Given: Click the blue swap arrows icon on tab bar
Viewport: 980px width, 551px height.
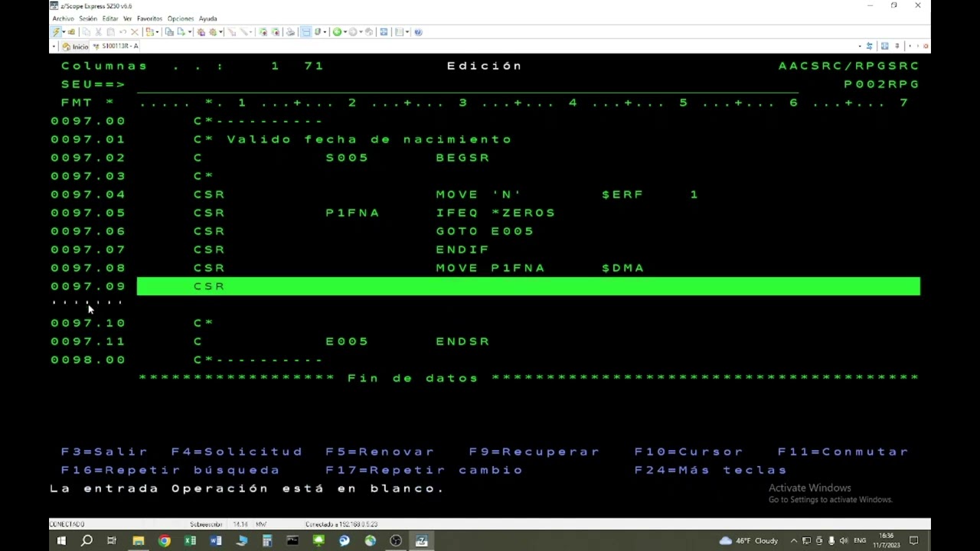Looking at the screenshot, I should click(869, 46).
